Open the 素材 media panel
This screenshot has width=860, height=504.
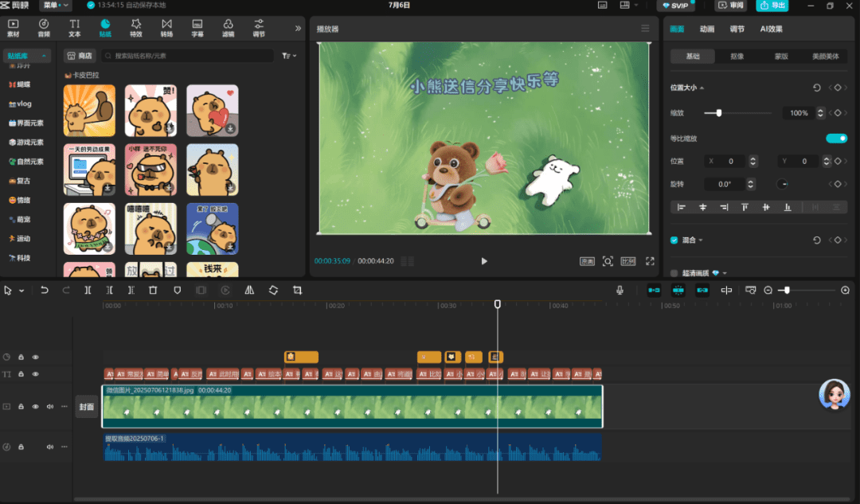(x=14, y=28)
